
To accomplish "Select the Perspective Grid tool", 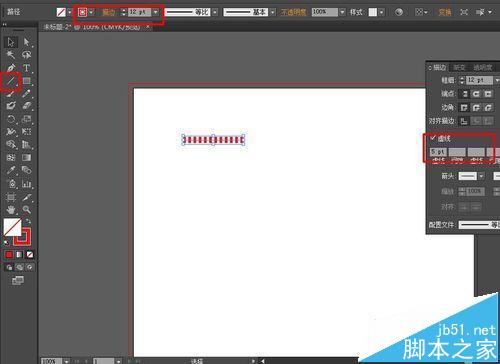I will point(26,144).
